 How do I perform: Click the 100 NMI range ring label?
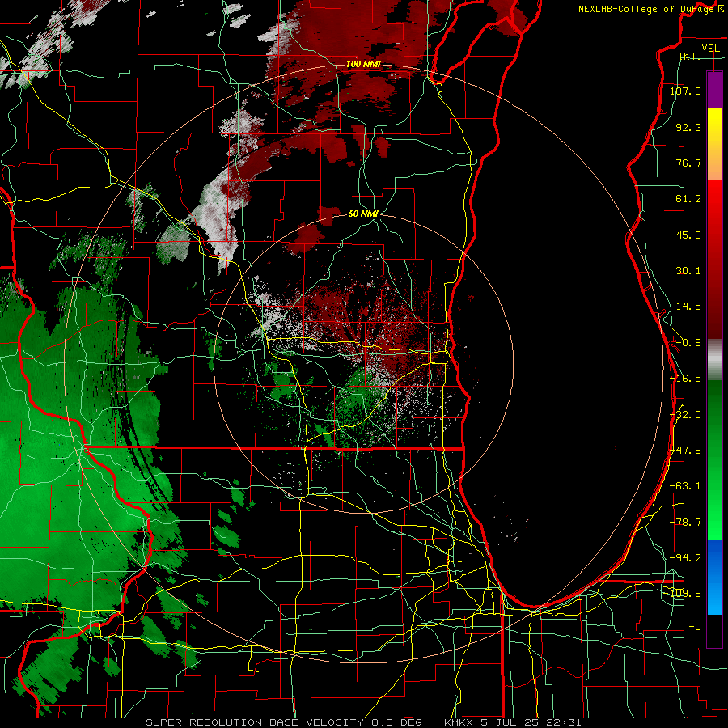click(x=363, y=64)
